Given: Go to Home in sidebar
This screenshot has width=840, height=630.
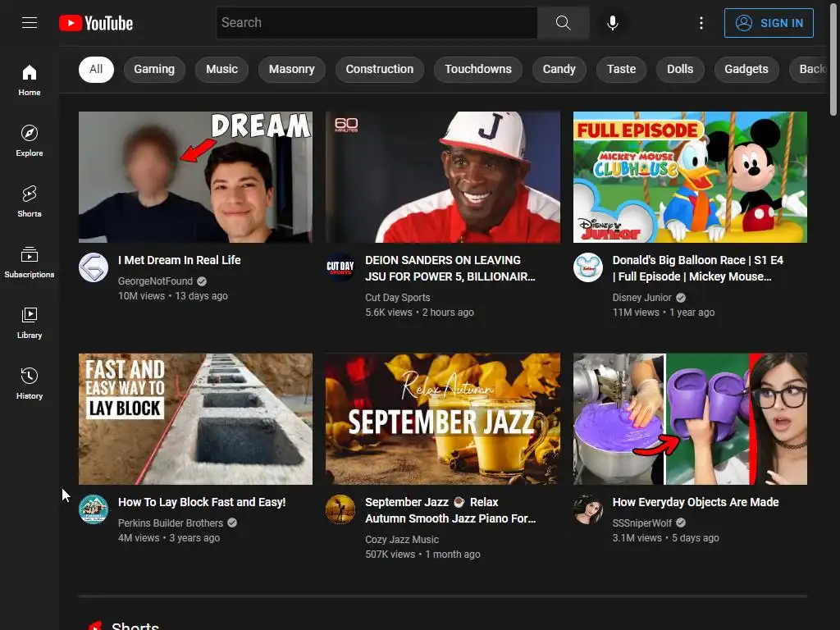Looking at the screenshot, I should point(30,80).
